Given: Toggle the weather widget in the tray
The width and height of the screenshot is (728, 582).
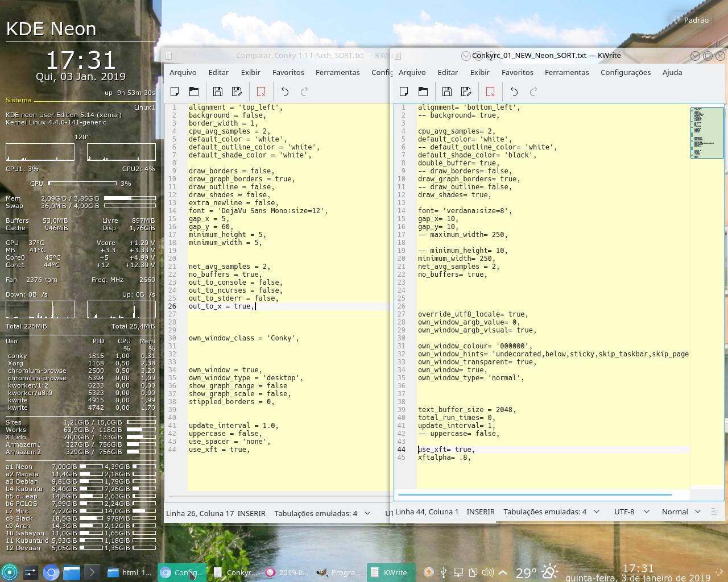Looking at the screenshot, I should (549, 572).
